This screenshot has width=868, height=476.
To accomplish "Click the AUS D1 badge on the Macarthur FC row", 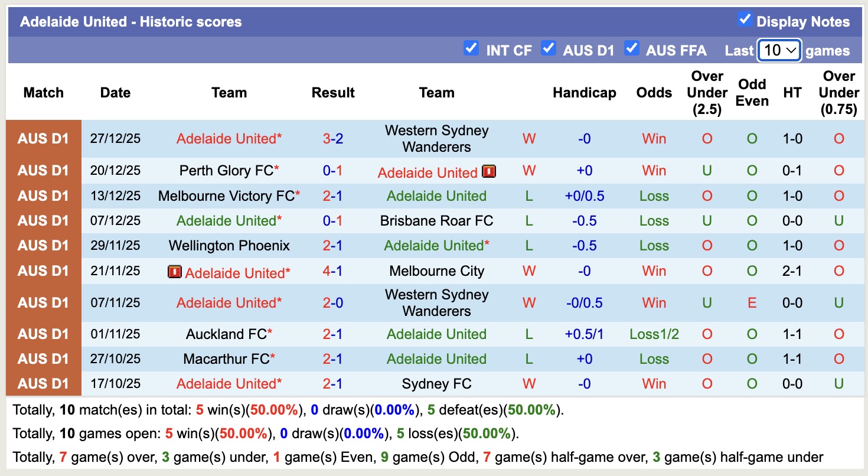I will point(44,358).
